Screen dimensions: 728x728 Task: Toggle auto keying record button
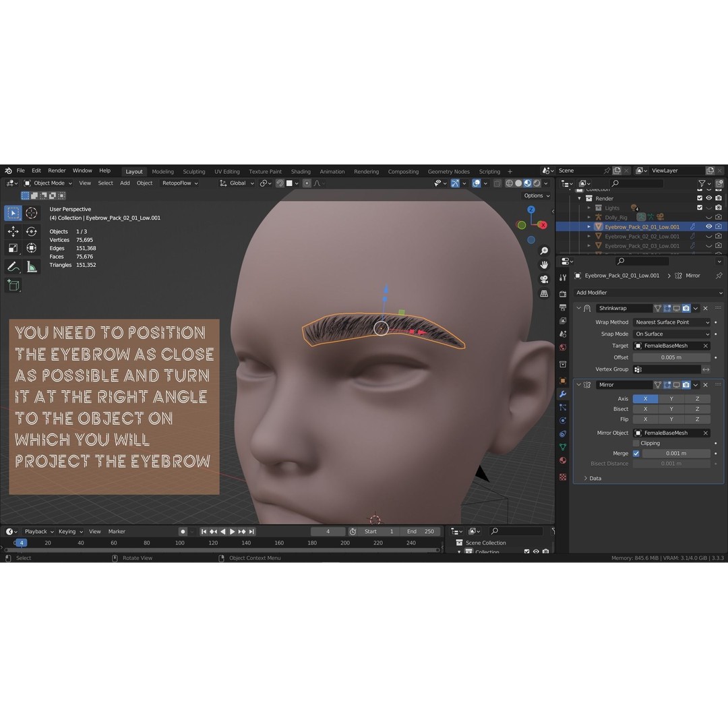point(183,532)
